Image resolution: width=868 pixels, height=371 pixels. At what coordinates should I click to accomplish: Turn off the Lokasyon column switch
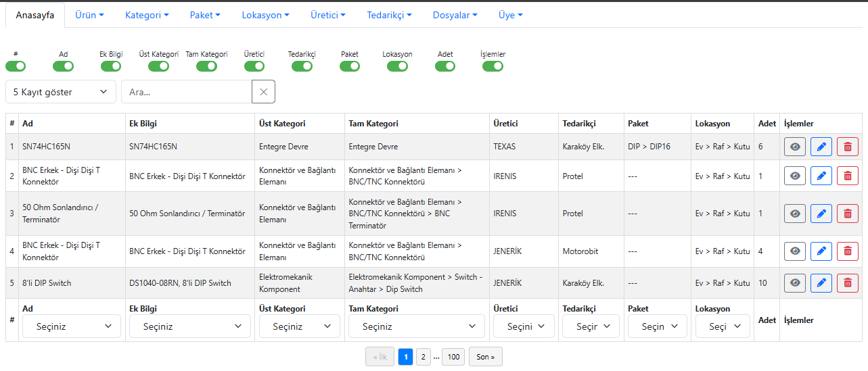(397, 66)
